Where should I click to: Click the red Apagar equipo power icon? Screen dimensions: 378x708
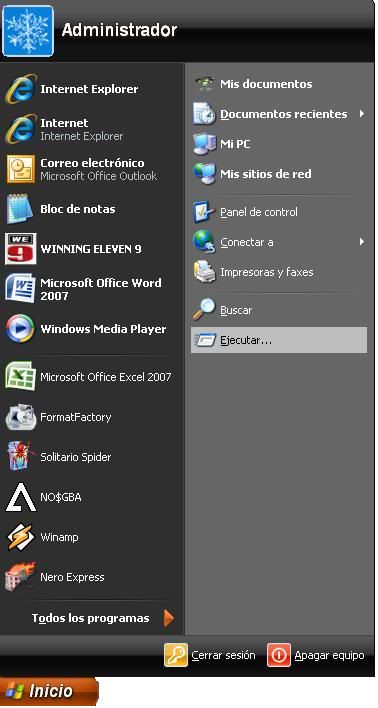point(279,655)
